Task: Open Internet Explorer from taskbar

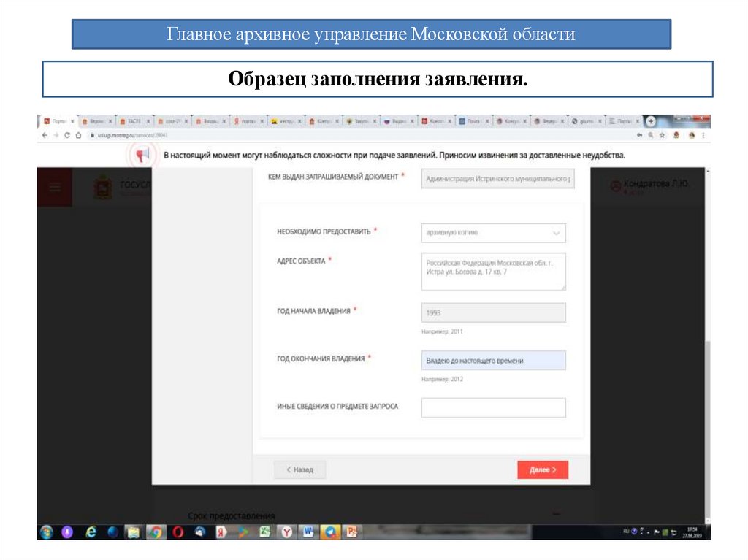Action: (91, 532)
